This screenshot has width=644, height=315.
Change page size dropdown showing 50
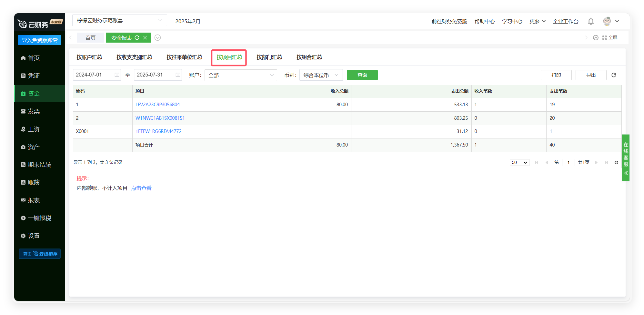coord(519,162)
